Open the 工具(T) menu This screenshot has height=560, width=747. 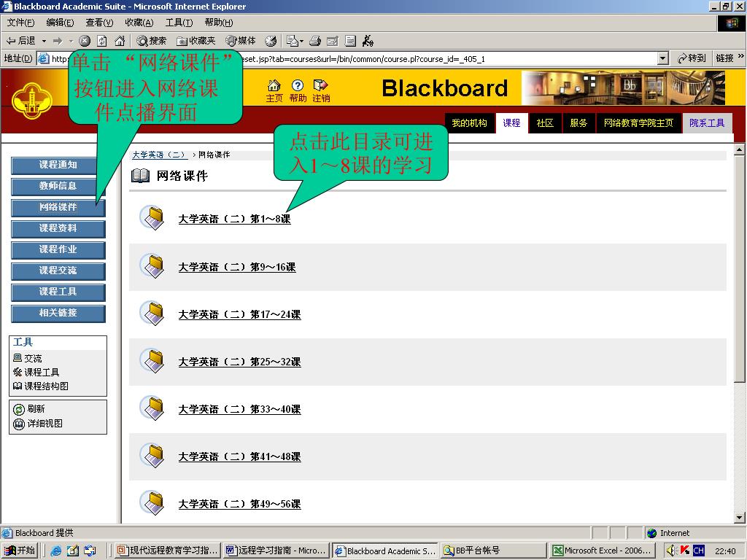click(x=179, y=23)
